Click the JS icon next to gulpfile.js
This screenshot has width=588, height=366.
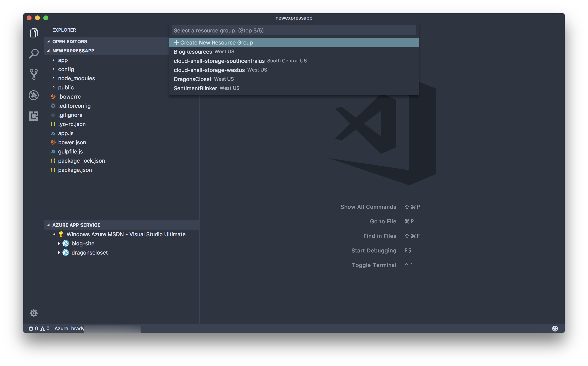pyautogui.click(x=53, y=152)
